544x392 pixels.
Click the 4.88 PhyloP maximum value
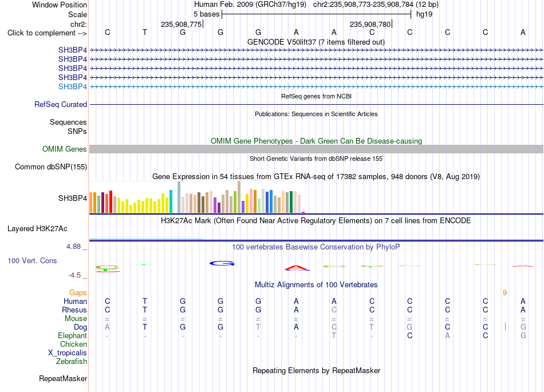pos(73,247)
